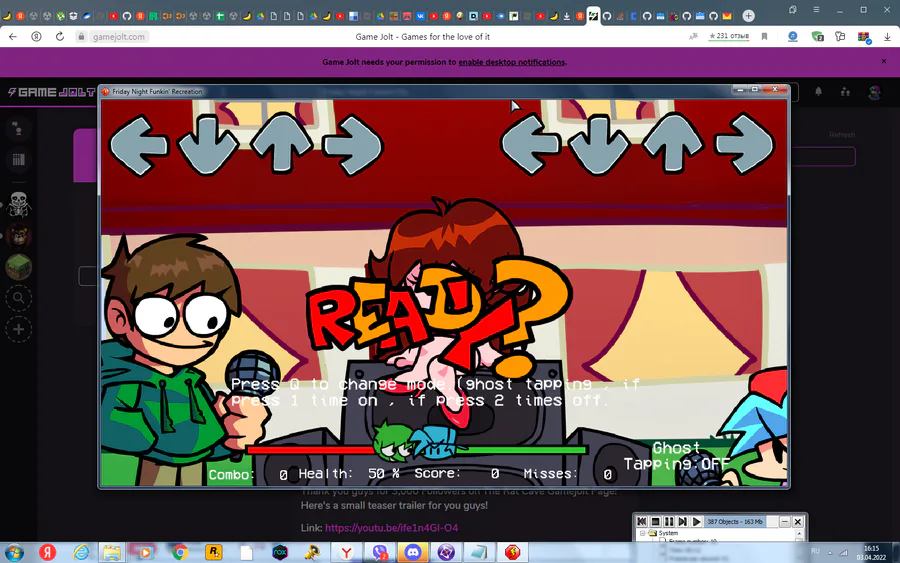Open the youtu.be teaser trailer link
900x563 pixels.
tap(391, 527)
